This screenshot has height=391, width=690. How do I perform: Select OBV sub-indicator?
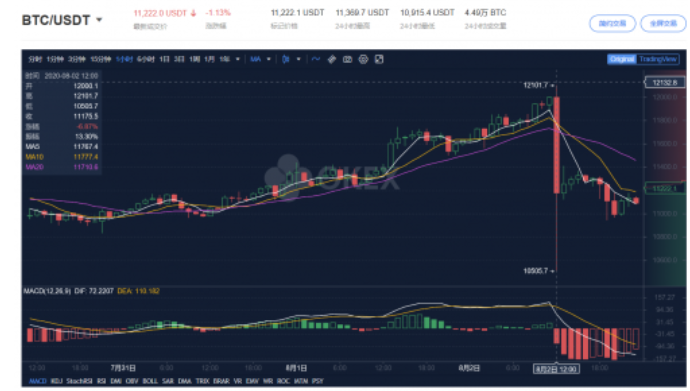point(132,381)
